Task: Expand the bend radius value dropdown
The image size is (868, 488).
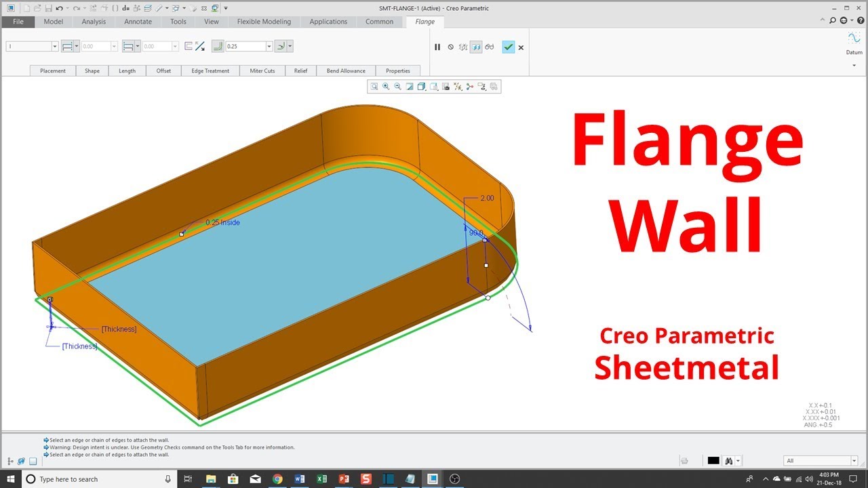Action: coord(269,46)
